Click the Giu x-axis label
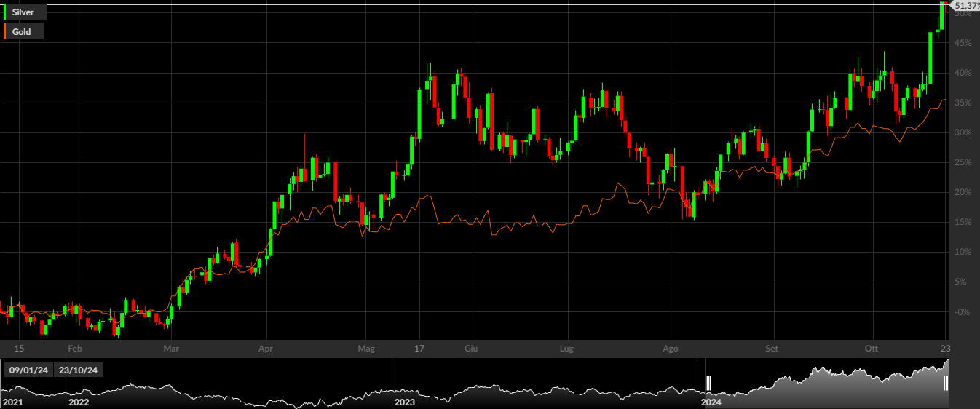This screenshot has height=409, width=980. (x=471, y=349)
